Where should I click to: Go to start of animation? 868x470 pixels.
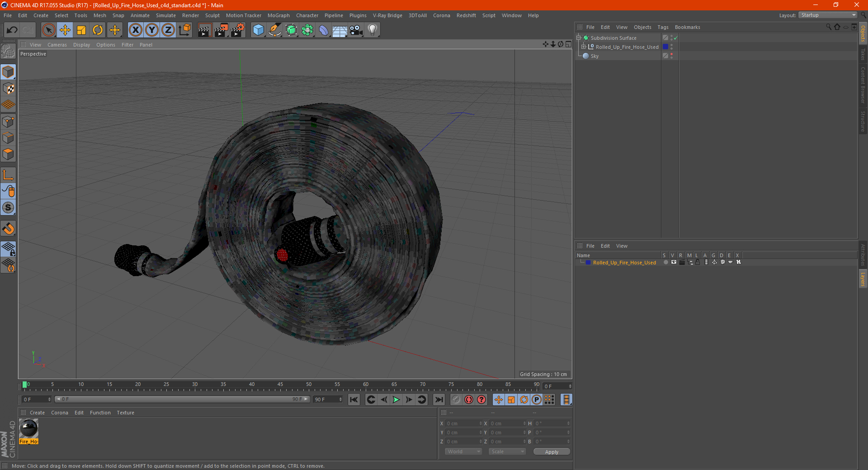click(x=354, y=399)
